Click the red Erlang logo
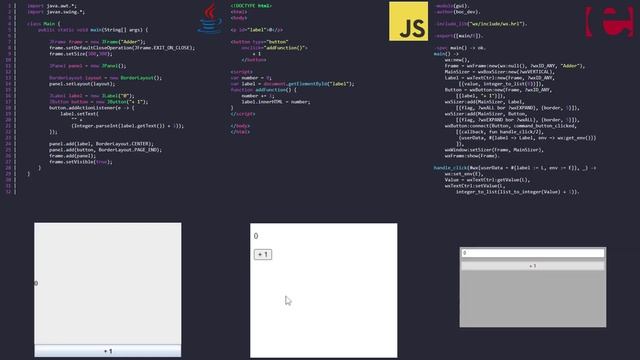Screen dimensions: 640x360 pos(609,22)
